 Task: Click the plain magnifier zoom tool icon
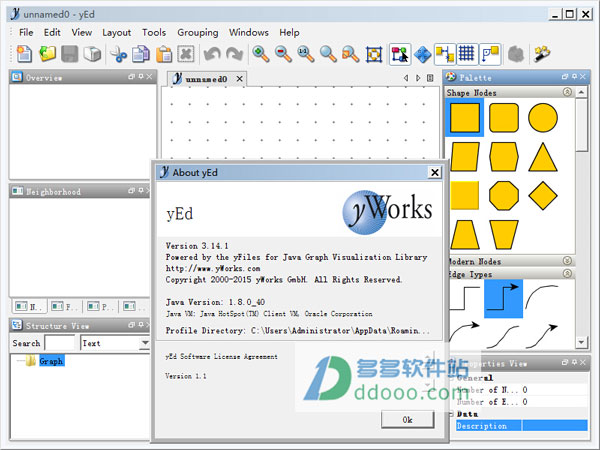tap(328, 54)
